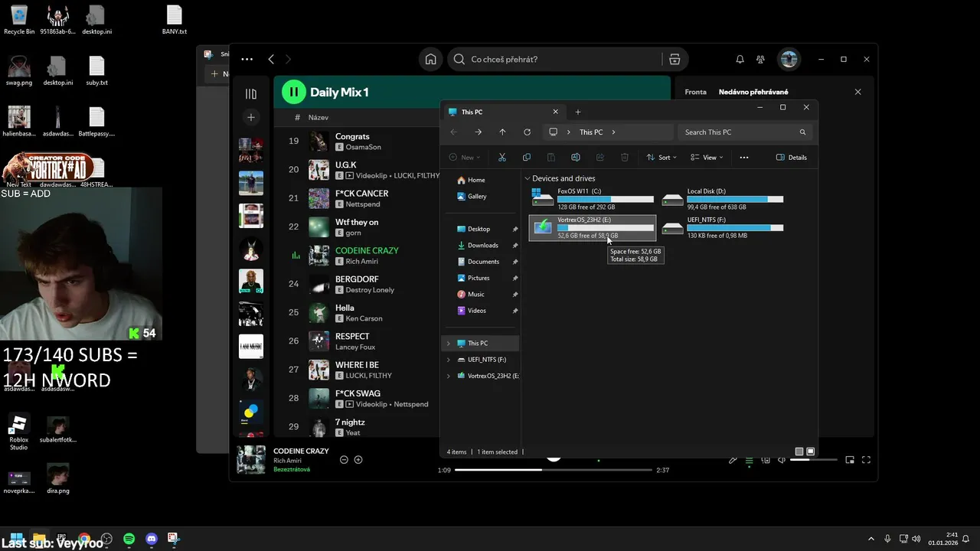Image resolution: width=980 pixels, height=551 pixels.
Task: Select VortrexOS_23H2 (E:) drive
Action: point(593,227)
